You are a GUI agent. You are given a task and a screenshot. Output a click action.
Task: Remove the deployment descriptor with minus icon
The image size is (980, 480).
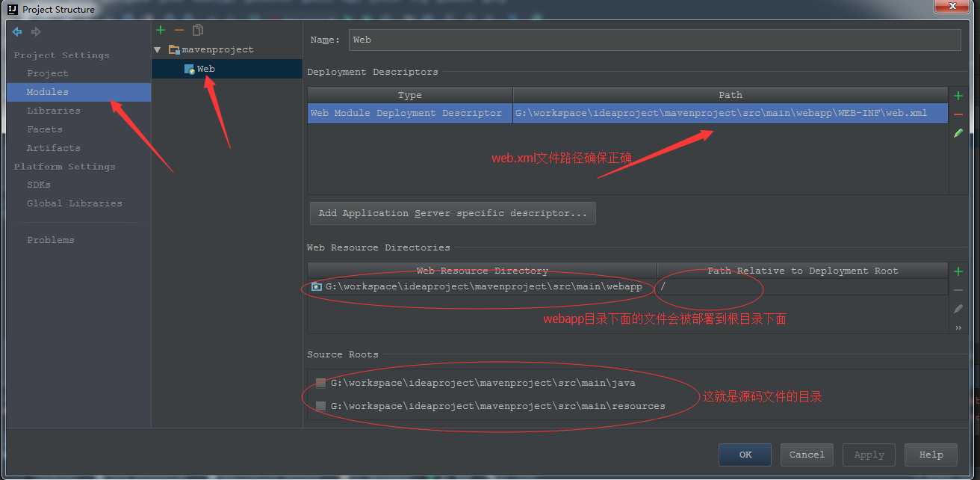(958, 114)
